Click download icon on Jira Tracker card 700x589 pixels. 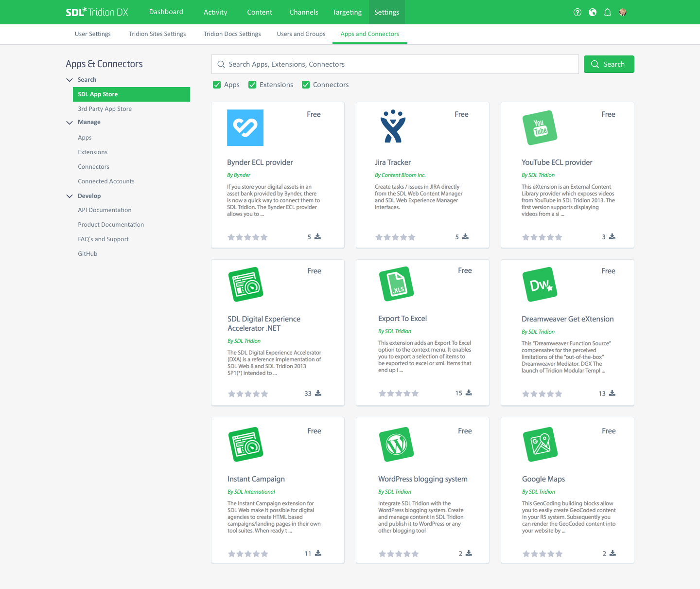[465, 236]
